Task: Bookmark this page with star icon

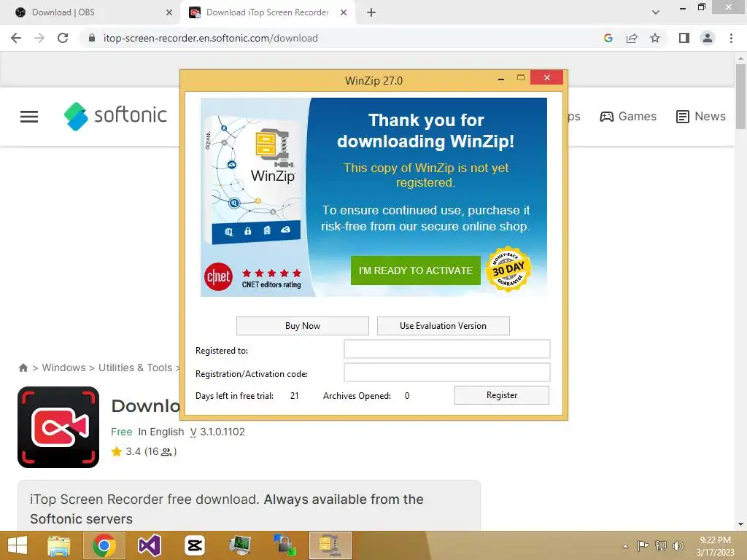Action: [655, 38]
